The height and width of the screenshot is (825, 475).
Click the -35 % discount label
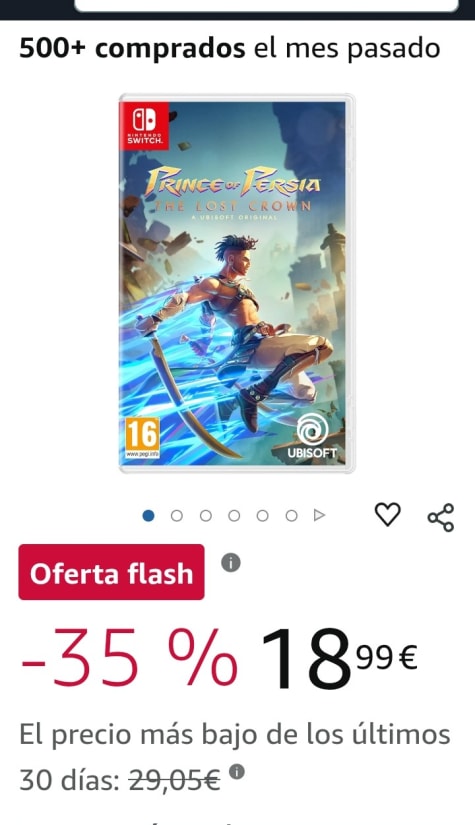tap(129, 660)
